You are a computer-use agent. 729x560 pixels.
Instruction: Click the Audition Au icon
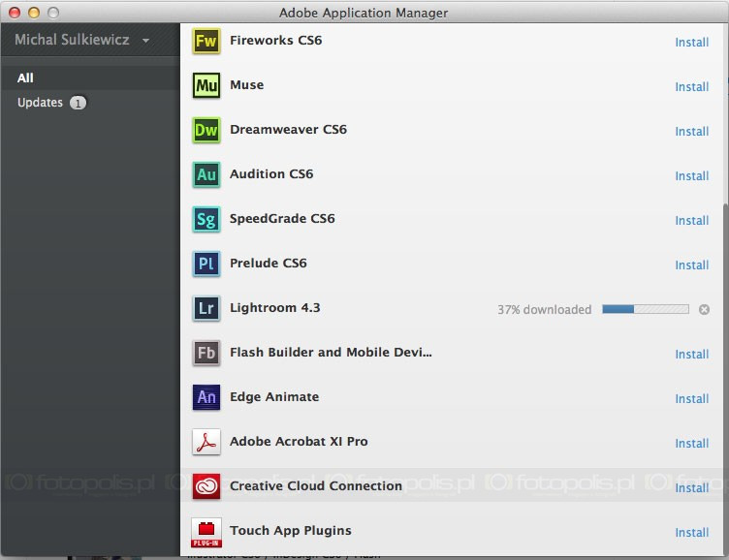point(206,174)
